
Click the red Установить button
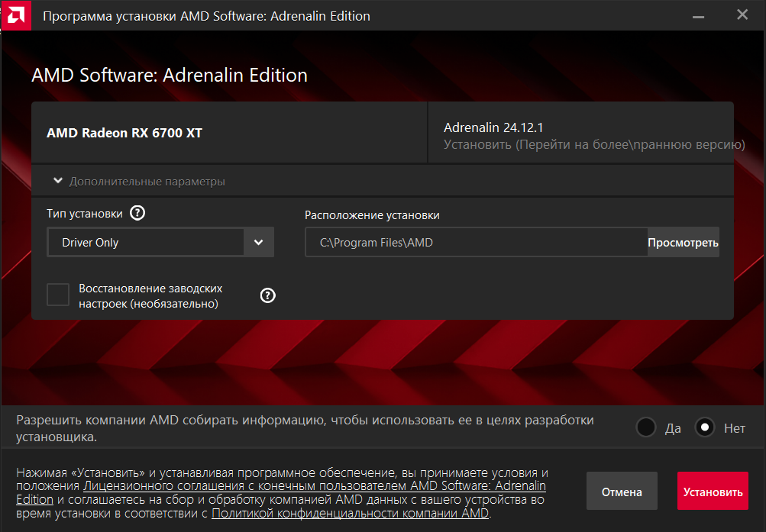(x=713, y=491)
